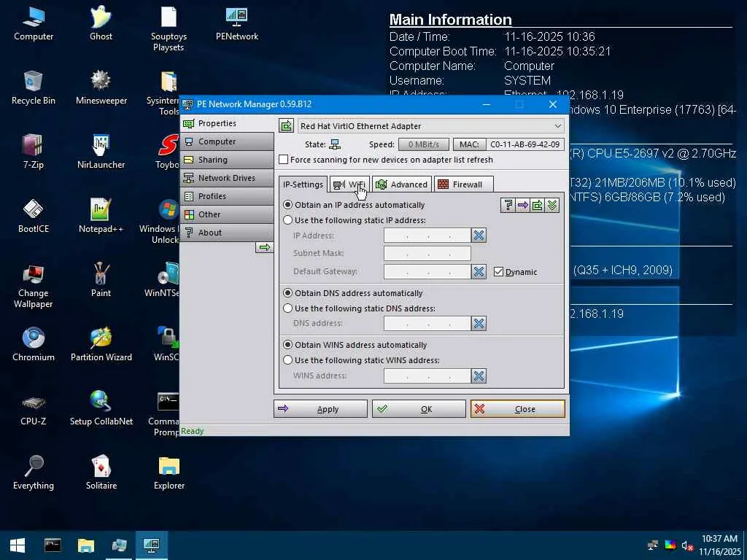Start the Solitaire game

click(101, 472)
